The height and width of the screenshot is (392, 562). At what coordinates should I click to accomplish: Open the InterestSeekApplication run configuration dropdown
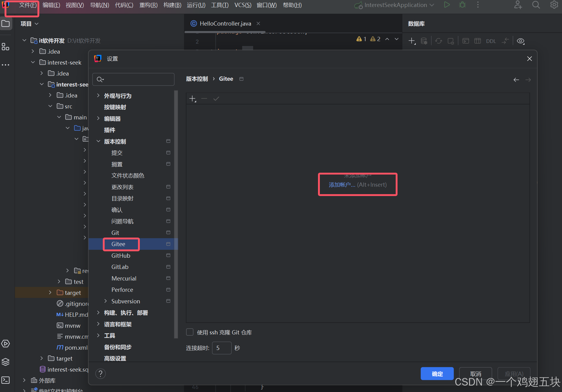(394, 5)
